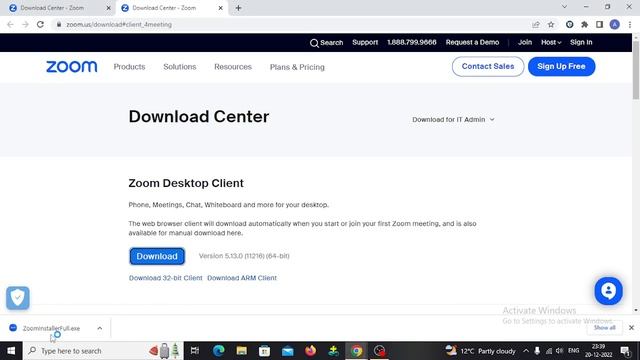Screen dimensions: 640x360
Task: Go to Plans & Pricing
Action: pos(297,67)
